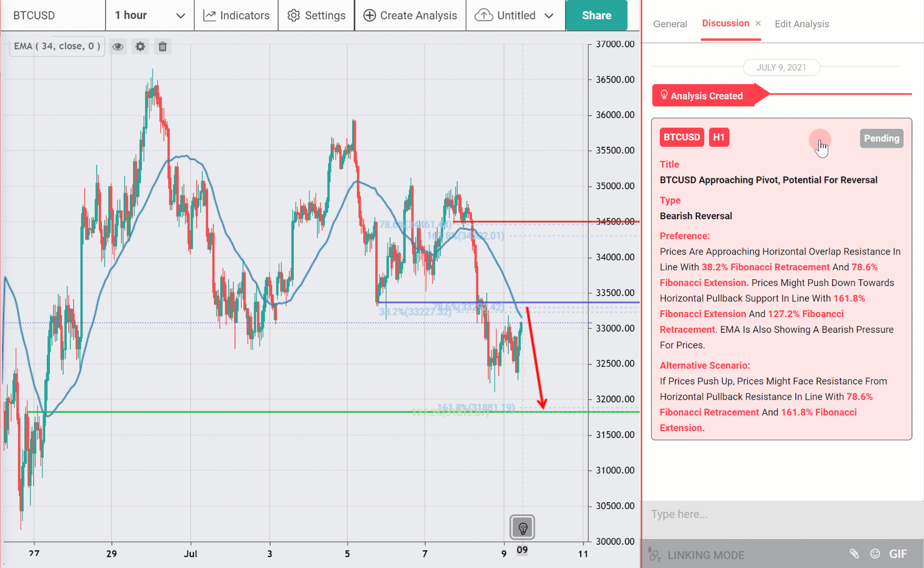Click the lightbulb analysis marker on chart
Image resolution: width=924 pixels, height=568 pixels.
point(522,528)
